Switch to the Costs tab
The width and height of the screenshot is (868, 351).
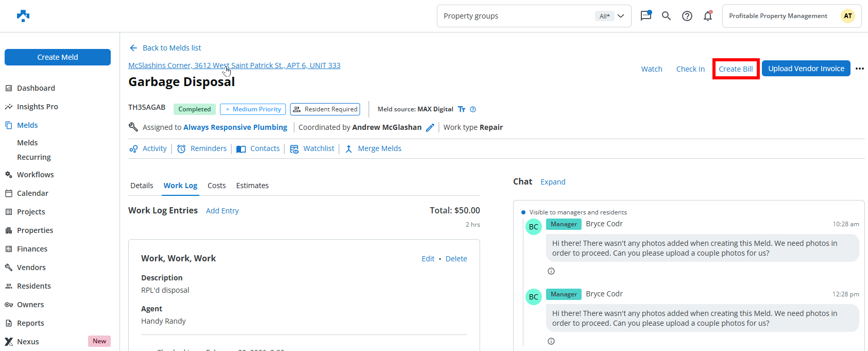click(x=216, y=186)
